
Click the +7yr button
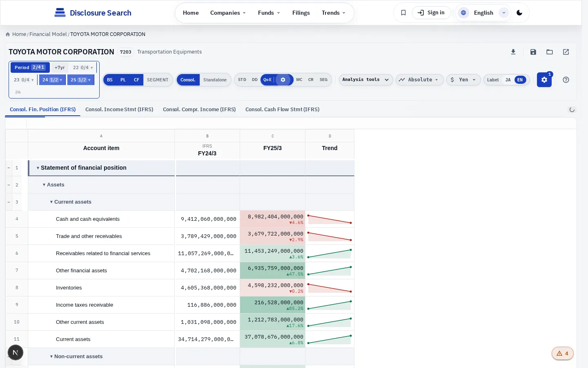pos(60,67)
